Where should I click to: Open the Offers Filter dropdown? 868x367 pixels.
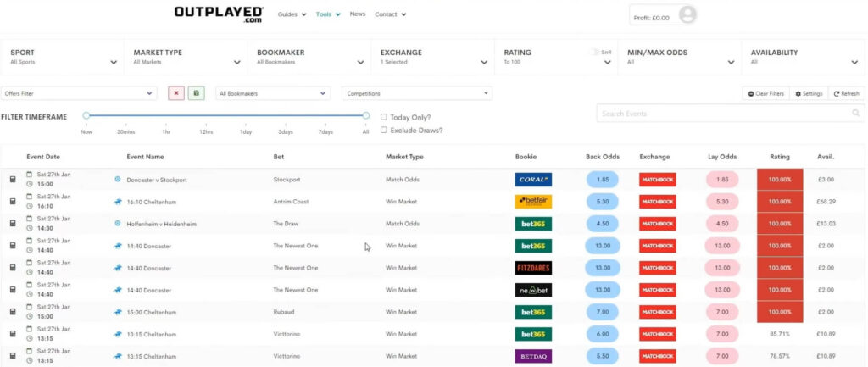79,93
